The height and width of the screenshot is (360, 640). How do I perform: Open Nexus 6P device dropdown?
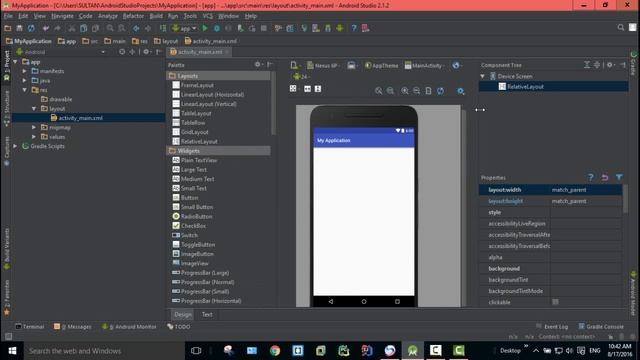pyautogui.click(x=324, y=65)
